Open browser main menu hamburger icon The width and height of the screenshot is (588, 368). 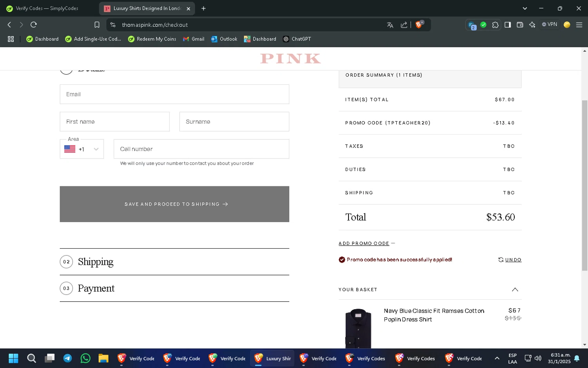click(x=579, y=25)
